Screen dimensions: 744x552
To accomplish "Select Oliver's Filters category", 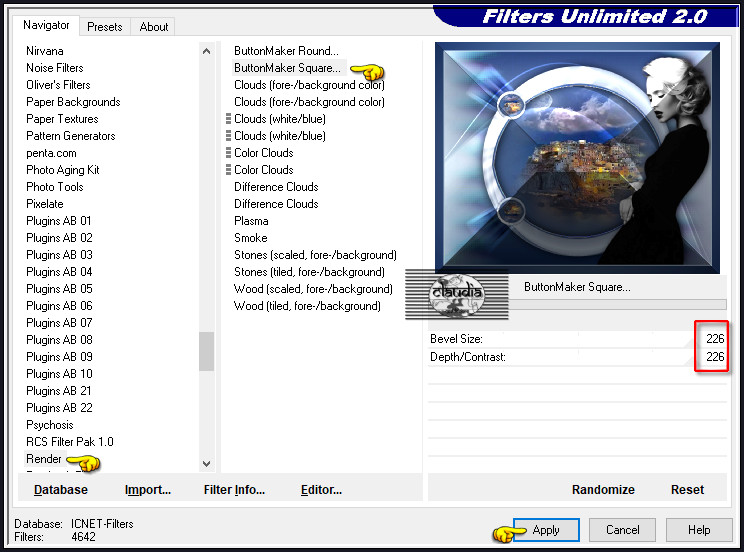I will click(58, 85).
